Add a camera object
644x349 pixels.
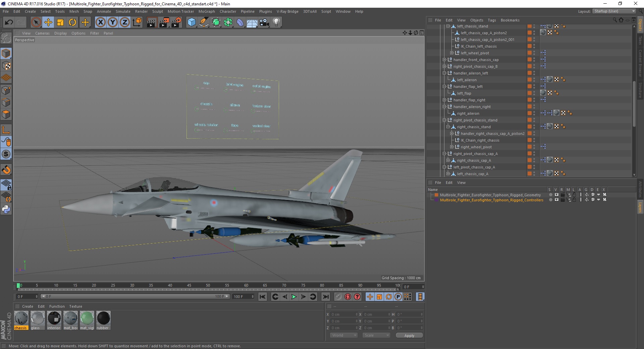pyautogui.click(x=264, y=22)
